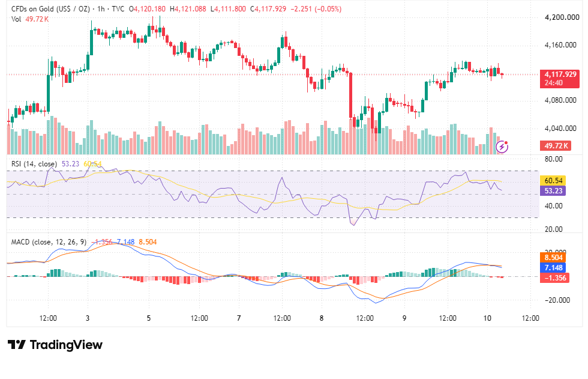Click the date label 10 on time axis

click(x=487, y=318)
